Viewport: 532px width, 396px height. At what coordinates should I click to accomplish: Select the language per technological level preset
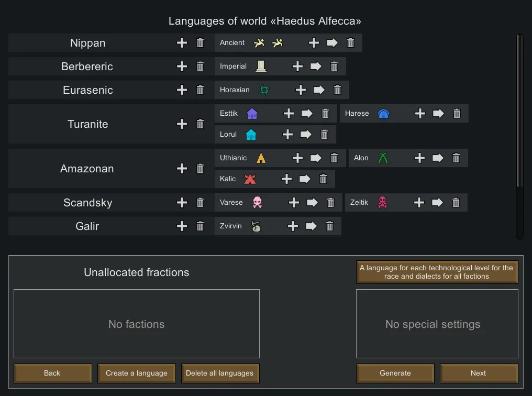point(437,272)
